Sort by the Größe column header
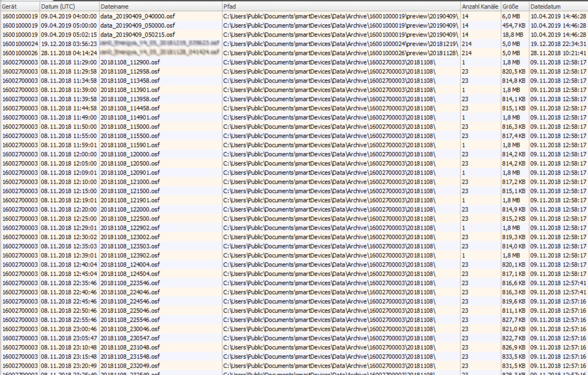The image size is (588, 375). coord(515,6)
